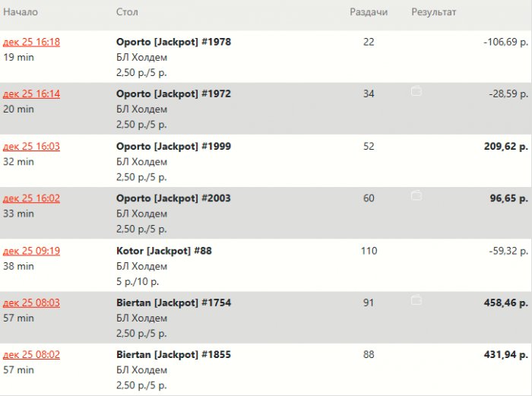Select table name Oporto [Jackpot] #1978
Image resolution: width=532 pixels, height=396 pixels.
point(173,42)
